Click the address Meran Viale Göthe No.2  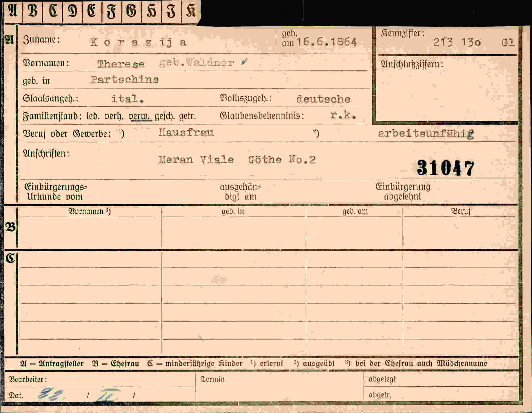[x=237, y=160]
